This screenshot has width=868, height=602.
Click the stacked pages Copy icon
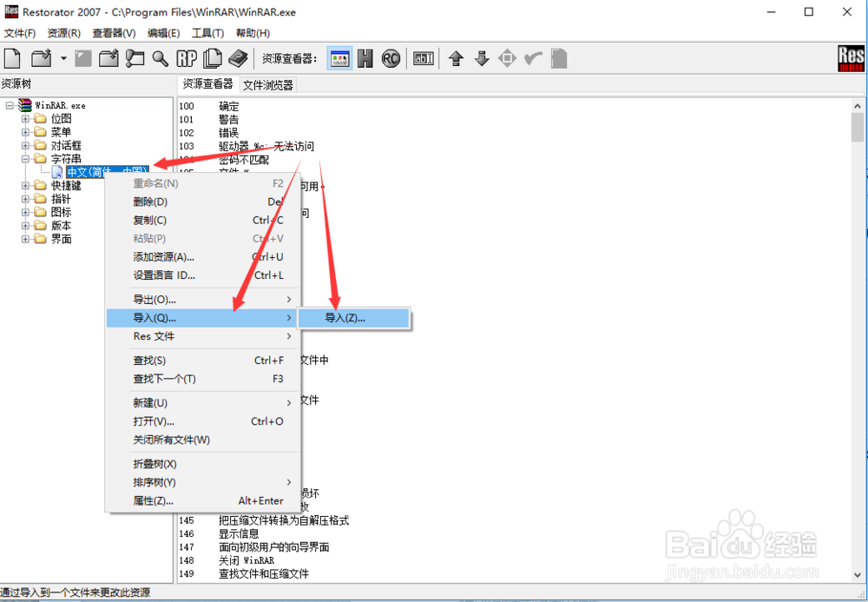coord(213,58)
